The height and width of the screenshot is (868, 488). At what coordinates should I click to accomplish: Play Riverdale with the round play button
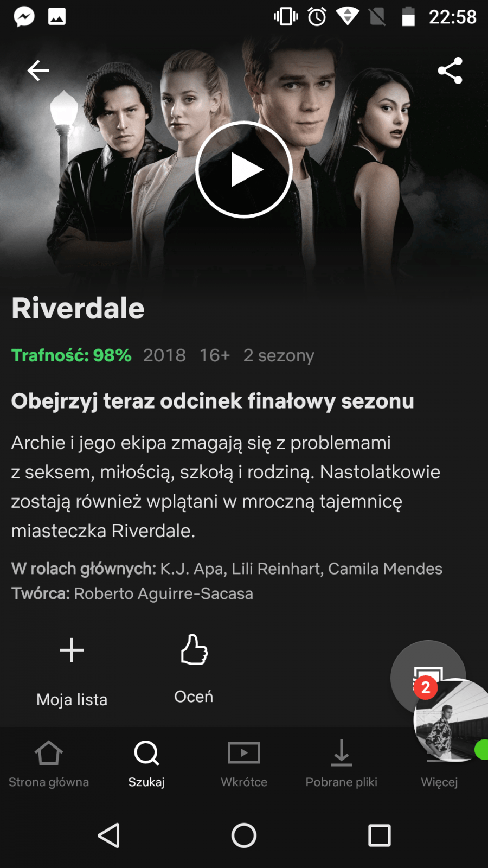pos(244,169)
